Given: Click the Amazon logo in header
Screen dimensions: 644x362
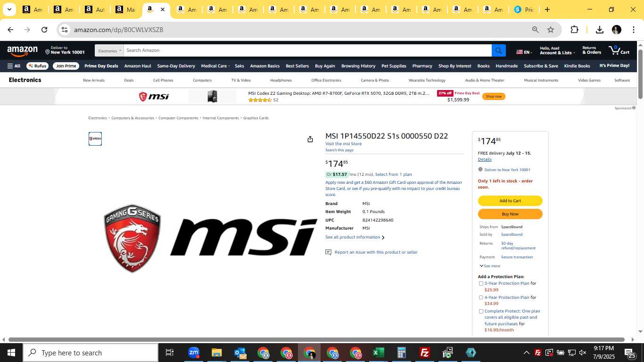Looking at the screenshot, I should click(22, 51).
